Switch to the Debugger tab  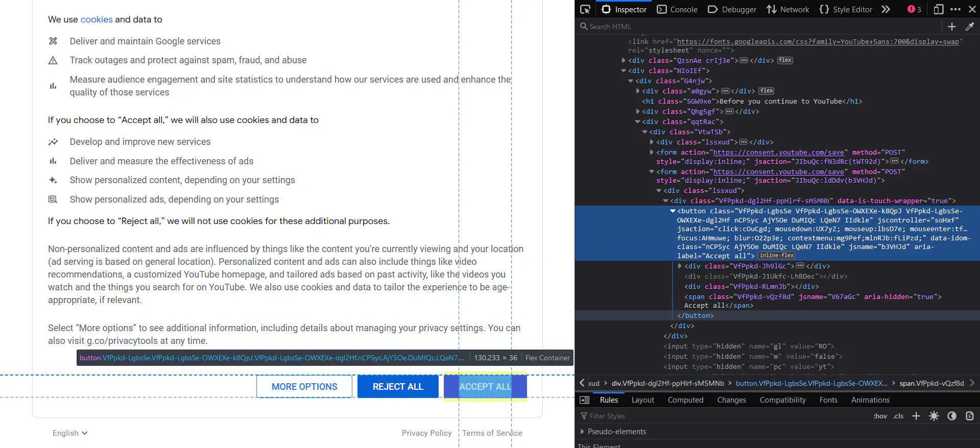coord(732,9)
